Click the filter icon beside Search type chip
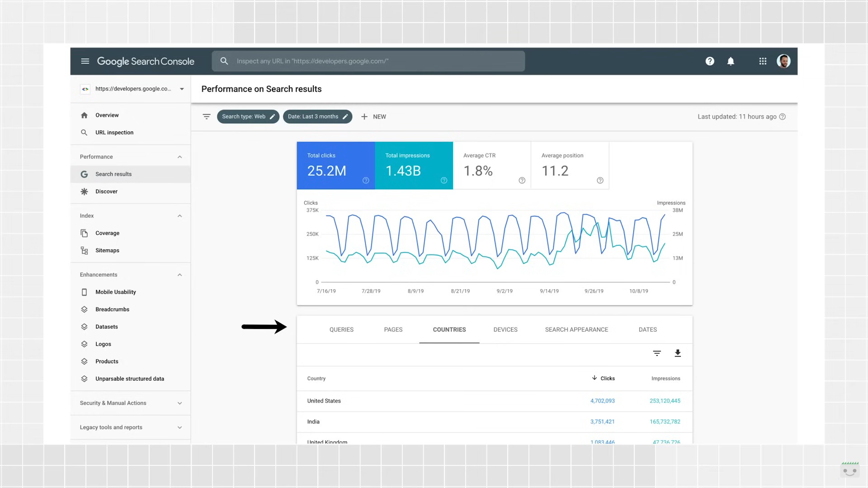Image resolution: width=868 pixels, height=488 pixels. 207,117
